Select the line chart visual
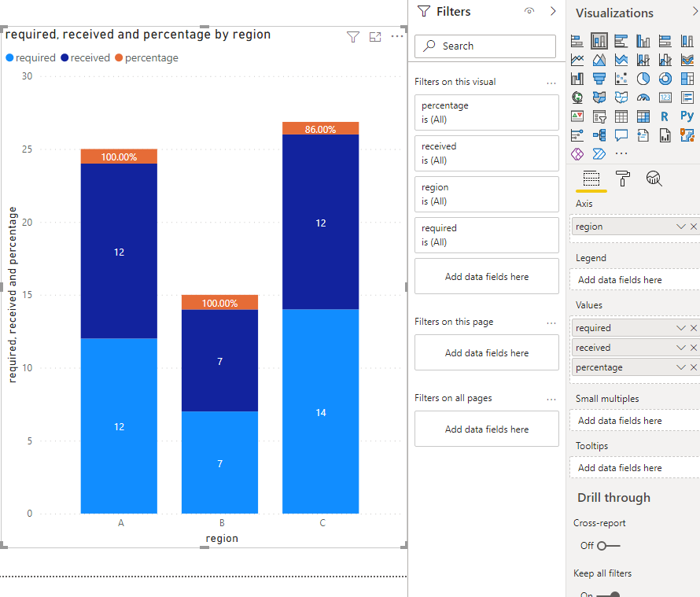The width and height of the screenshot is (700, 597). click(x=577, y=60)
